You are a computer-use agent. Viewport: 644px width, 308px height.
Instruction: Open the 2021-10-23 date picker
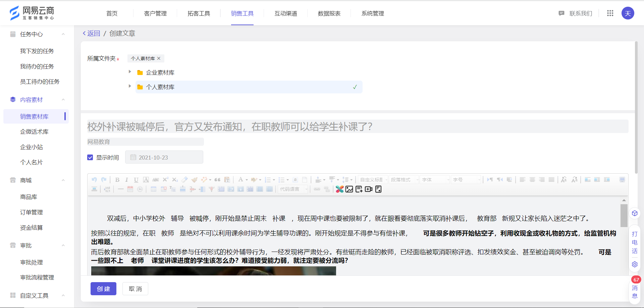164,157
